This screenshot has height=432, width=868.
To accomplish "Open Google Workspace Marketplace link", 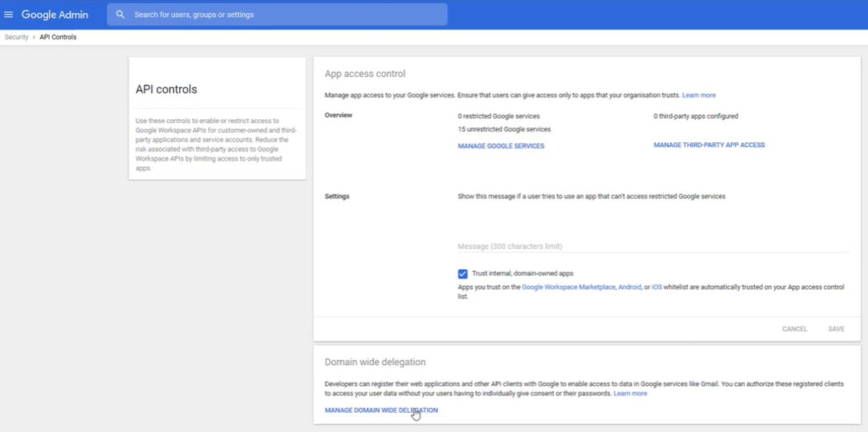I will coord(568,287).
